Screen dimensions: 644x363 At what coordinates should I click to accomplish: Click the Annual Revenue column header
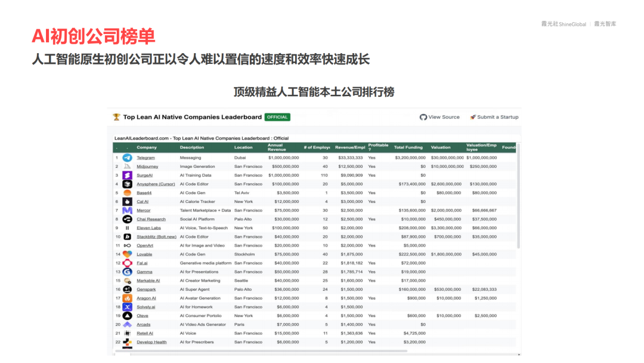click(x=277, y=147)
